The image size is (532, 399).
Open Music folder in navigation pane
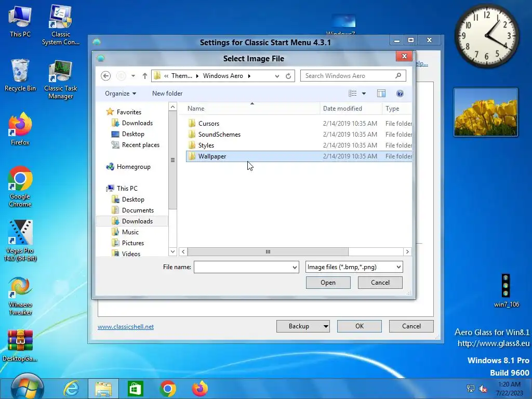[125, 232]
